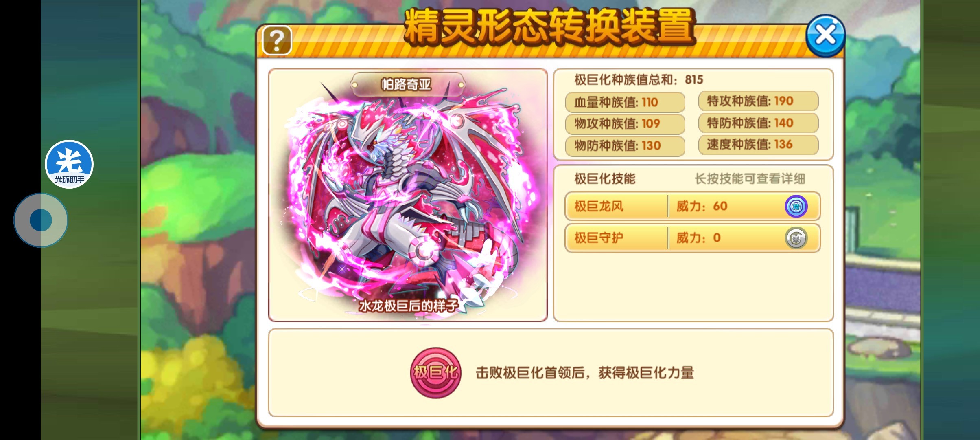Select the 极巨龙风 skill row
Screen dimensions: 980x440
(692, 206)
